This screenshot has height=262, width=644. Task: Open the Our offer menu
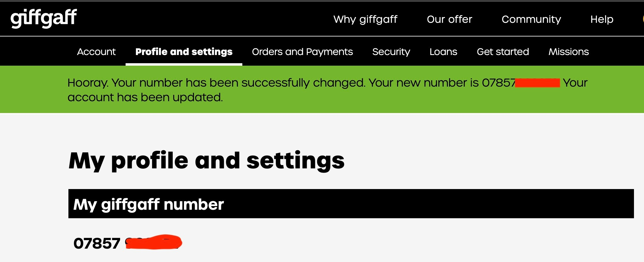click(x=449, y=19)
